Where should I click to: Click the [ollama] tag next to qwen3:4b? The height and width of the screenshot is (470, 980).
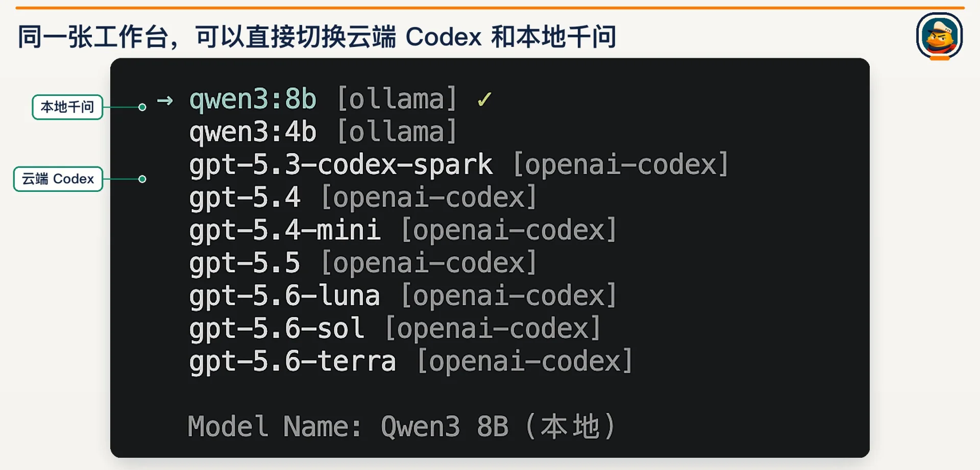pos(397,132)
